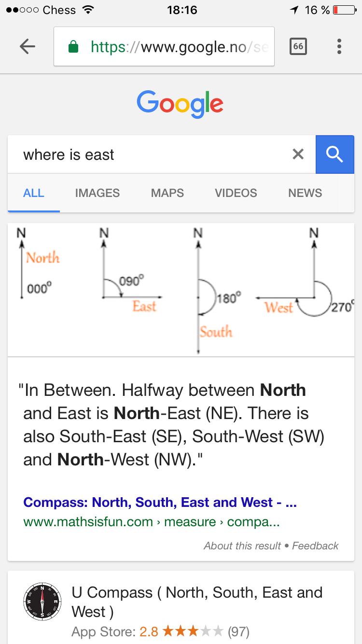Focus the 'where is east' search field

pyautogui.click(x=150, y=154)
